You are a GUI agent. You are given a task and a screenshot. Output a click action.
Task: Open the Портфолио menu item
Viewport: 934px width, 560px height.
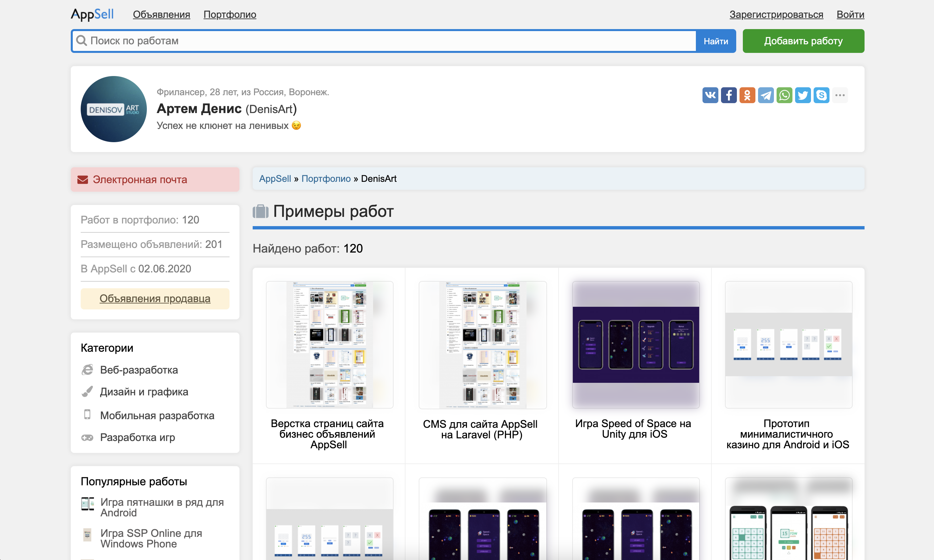point(230,14)
